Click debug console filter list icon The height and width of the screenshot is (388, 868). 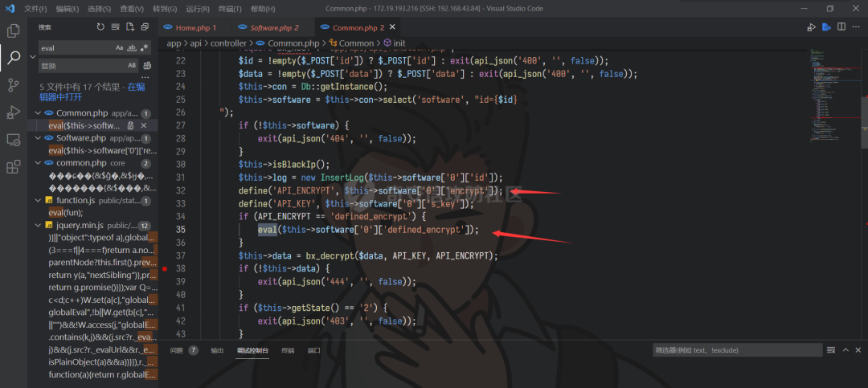tap(831, 349)
